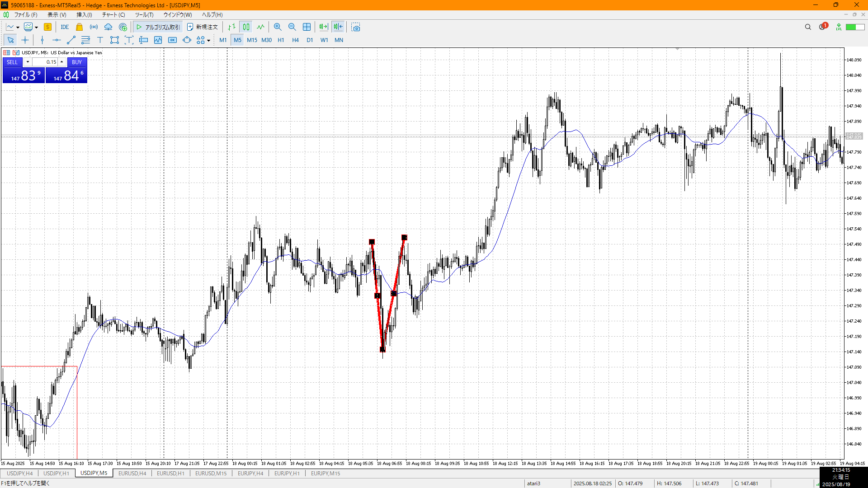Switch to the USDJPY,H4 chart tab

pyautogui.click(x=19, y=474)
